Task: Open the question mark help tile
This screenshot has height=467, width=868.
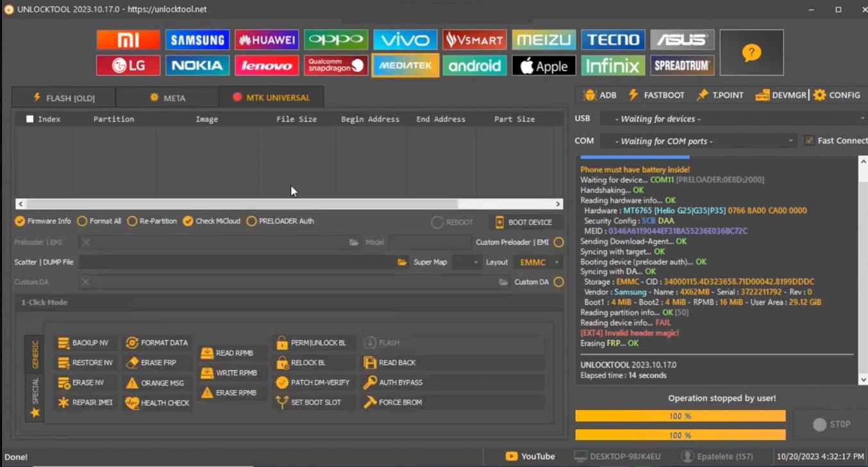Action: 751,53
